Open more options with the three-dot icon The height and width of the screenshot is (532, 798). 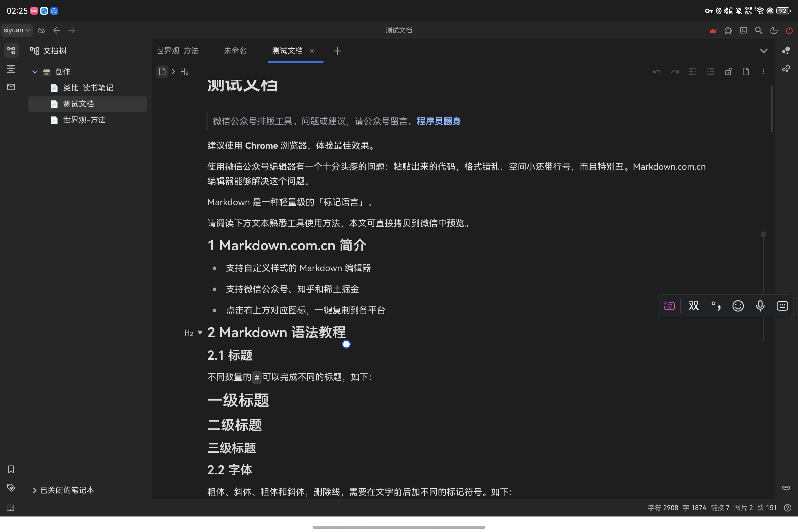coord(763,71)
